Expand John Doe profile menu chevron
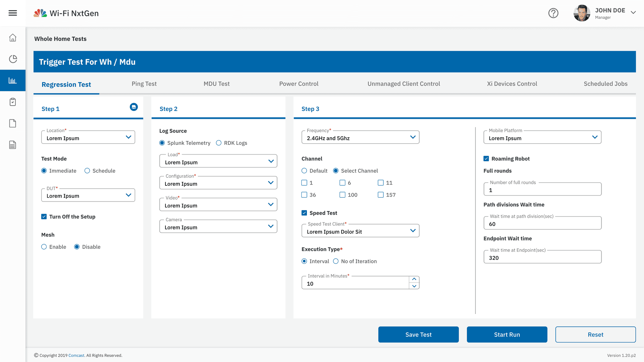 [x=633, y=13]
